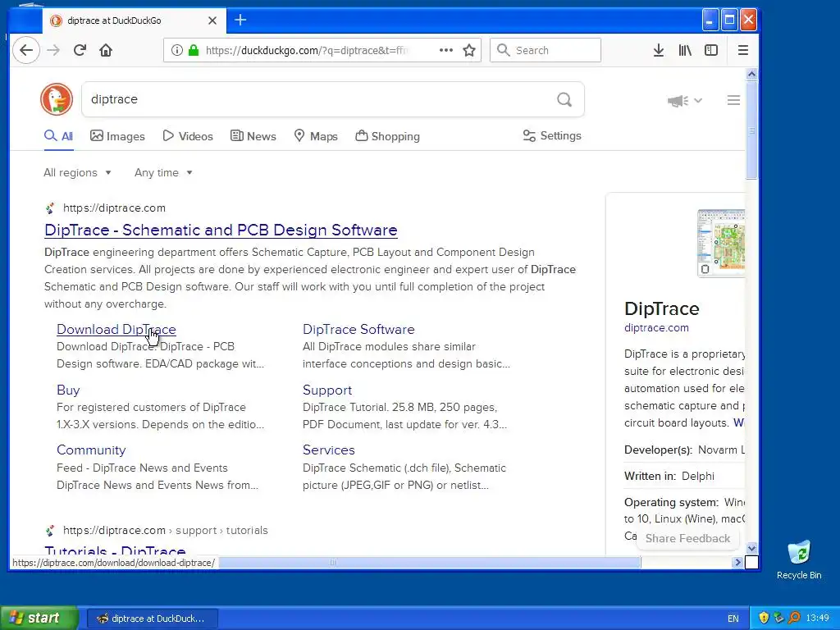Viewport: 840px width, 630px height.
Task: Switch to Maps results
Action: 316,136
